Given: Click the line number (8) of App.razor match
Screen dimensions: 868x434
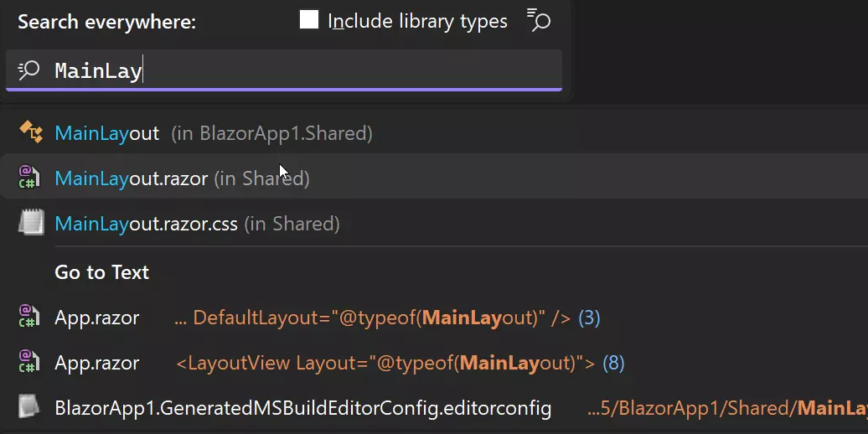Looking at the screenshot, I should [x=613, y=364].
